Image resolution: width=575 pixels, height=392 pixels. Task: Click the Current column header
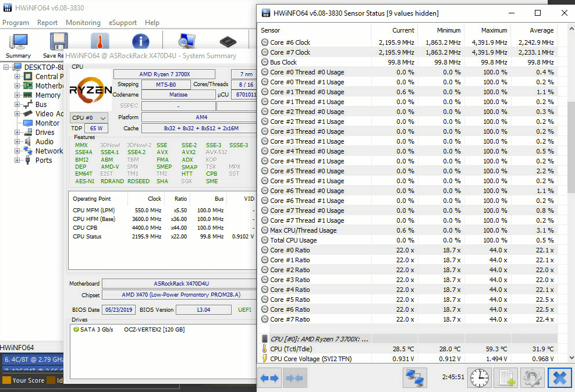394,30
